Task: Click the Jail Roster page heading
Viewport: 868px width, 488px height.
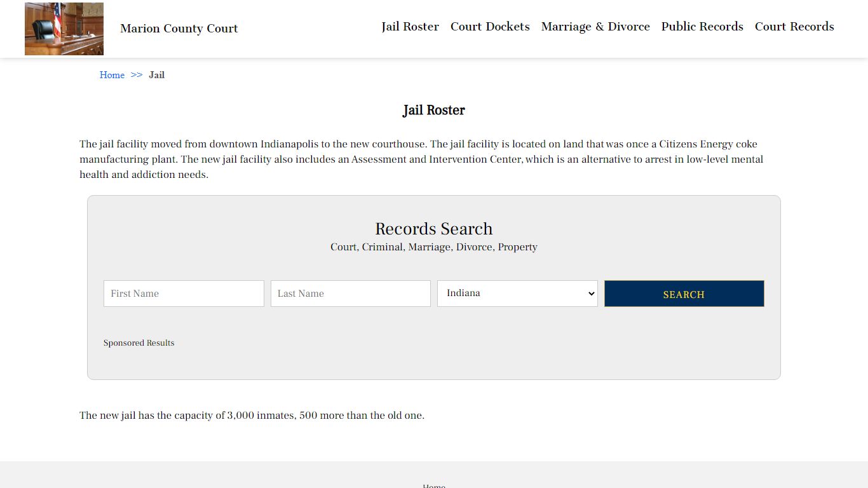Action: 434,111
